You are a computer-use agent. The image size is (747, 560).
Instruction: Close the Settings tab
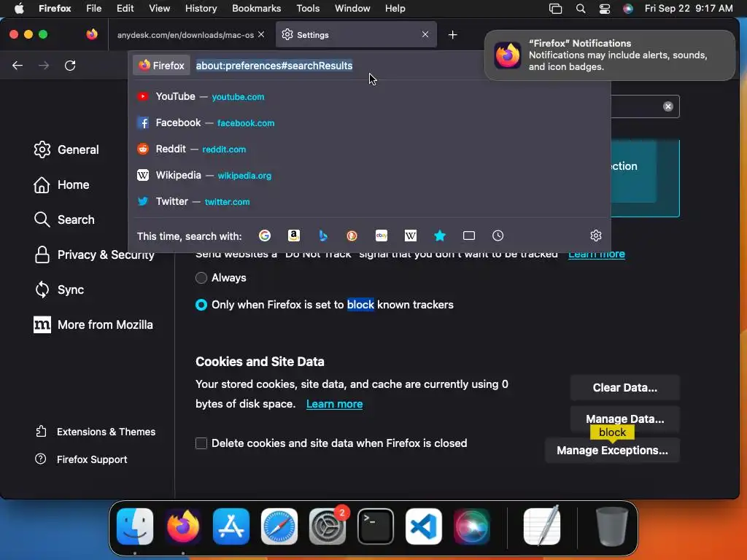[x=425, y=34]
